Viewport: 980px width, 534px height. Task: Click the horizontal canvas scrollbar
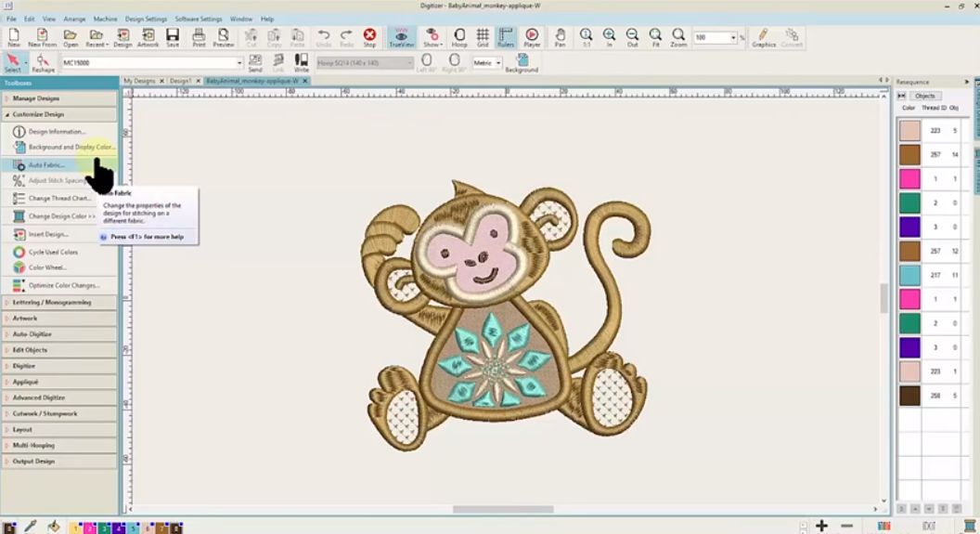pos(503,509)
